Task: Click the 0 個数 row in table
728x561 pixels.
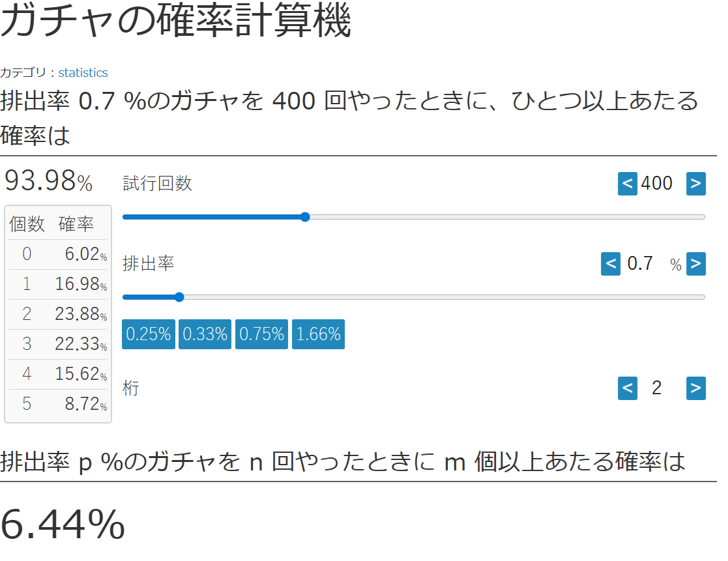Action: [58, 254]
